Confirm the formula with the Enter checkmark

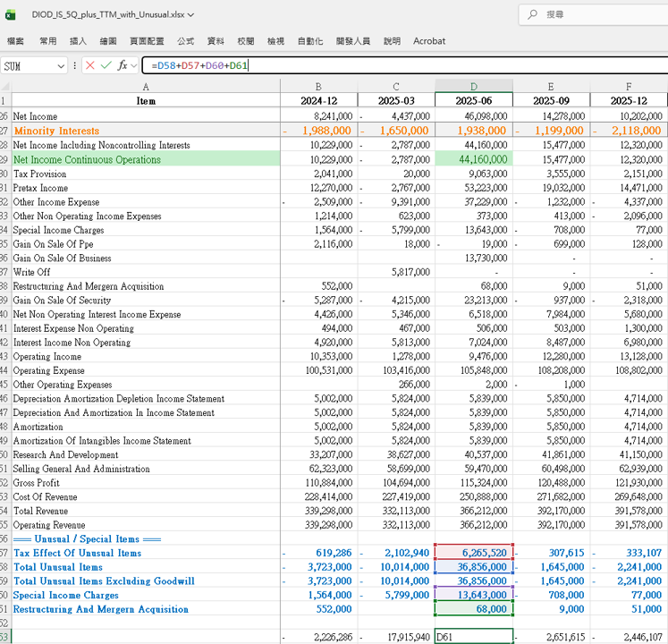pos(106,65)
